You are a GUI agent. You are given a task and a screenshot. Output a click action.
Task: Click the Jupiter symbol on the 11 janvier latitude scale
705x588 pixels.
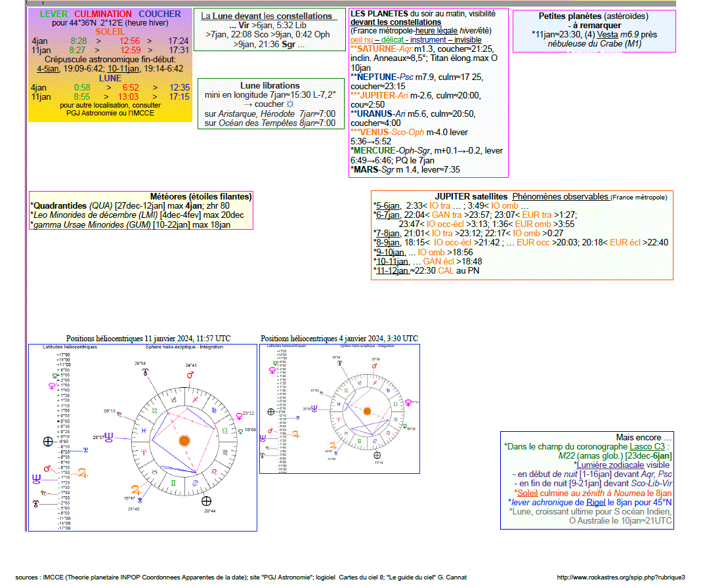click(83, 473)
